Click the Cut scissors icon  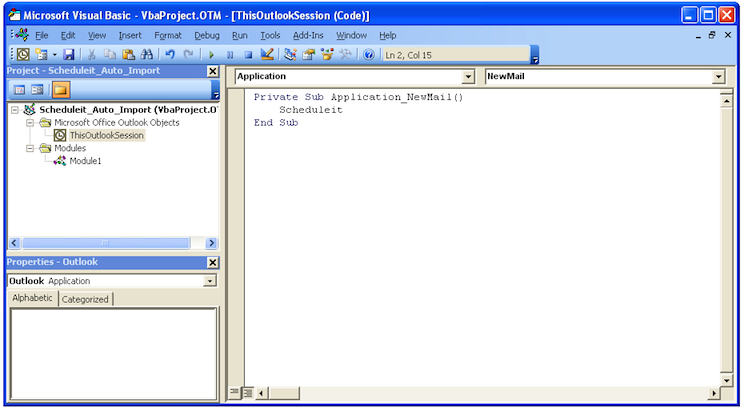tap(91, 55)
